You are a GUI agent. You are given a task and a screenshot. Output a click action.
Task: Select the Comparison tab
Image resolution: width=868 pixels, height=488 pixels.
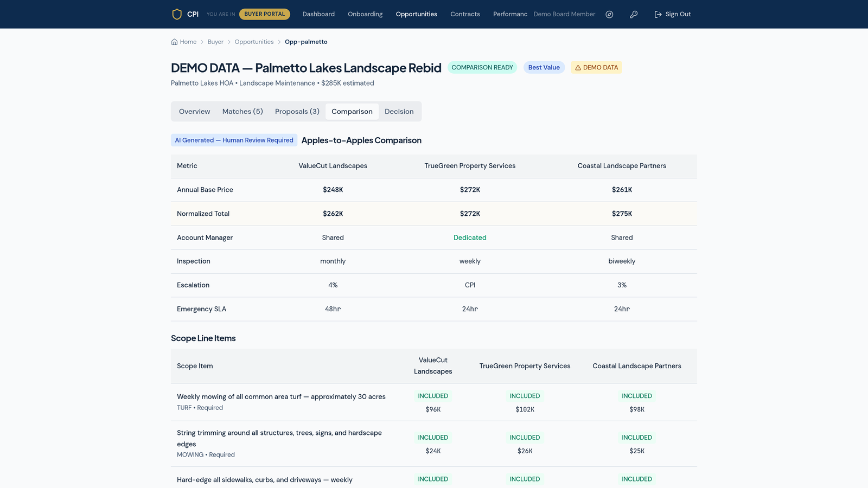[x=352, y=112]
